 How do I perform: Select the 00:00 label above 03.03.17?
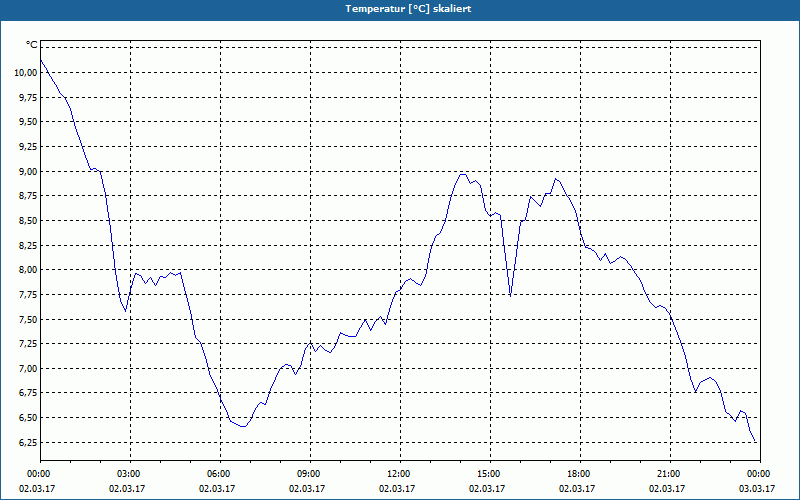click(x=760, y=474)
